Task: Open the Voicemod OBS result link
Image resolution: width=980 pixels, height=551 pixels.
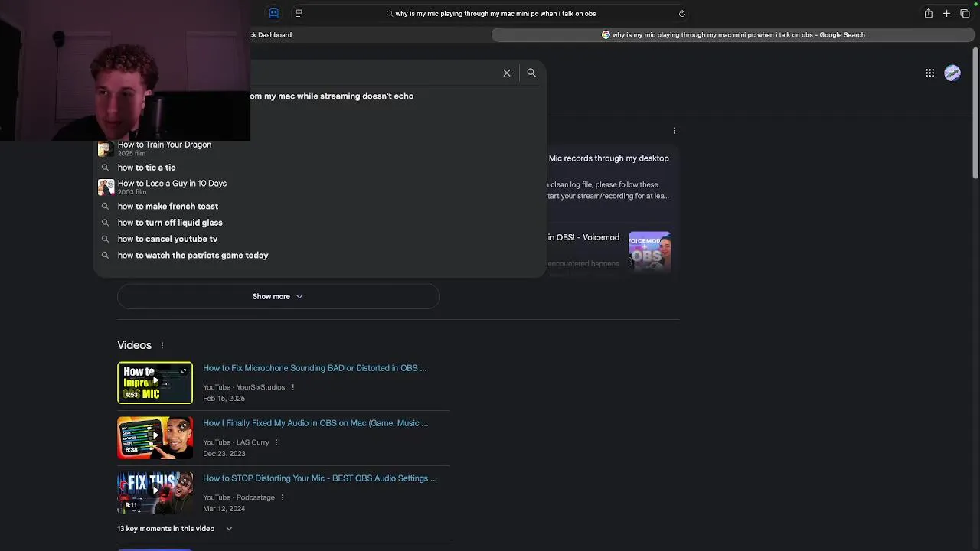Action: 583,237
